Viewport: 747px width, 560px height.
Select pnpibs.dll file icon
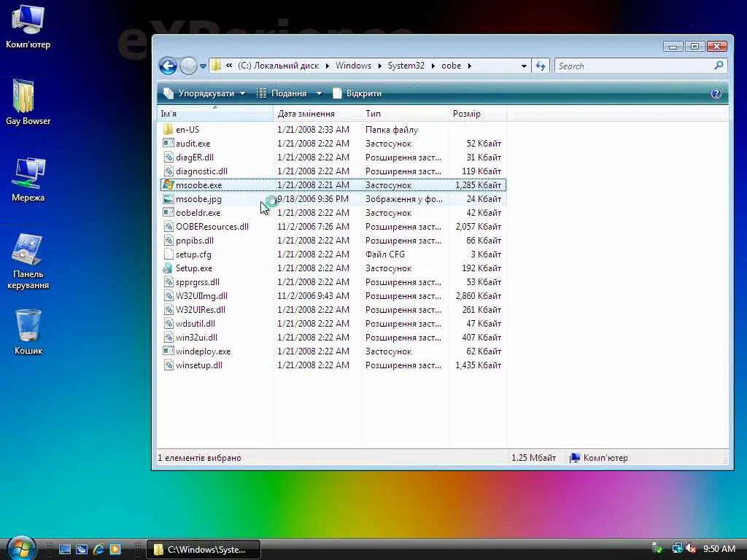[168, 241]
